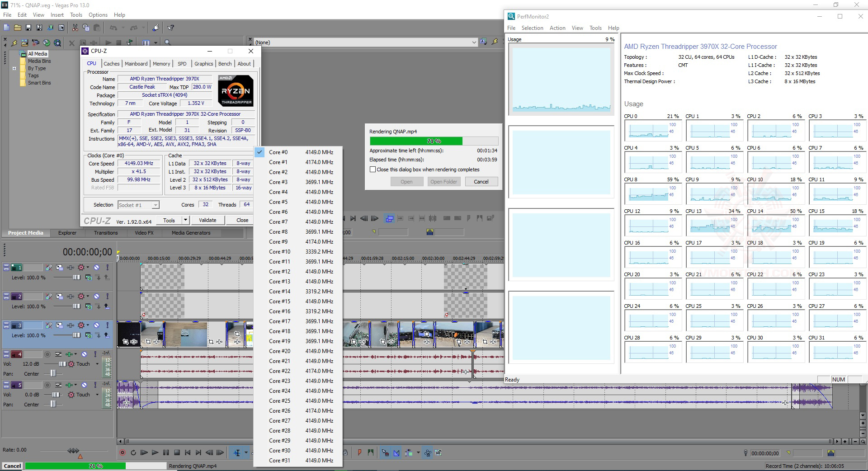
Task: Open the edit tool dropdown arrow in transport
Action: (246, 452)
